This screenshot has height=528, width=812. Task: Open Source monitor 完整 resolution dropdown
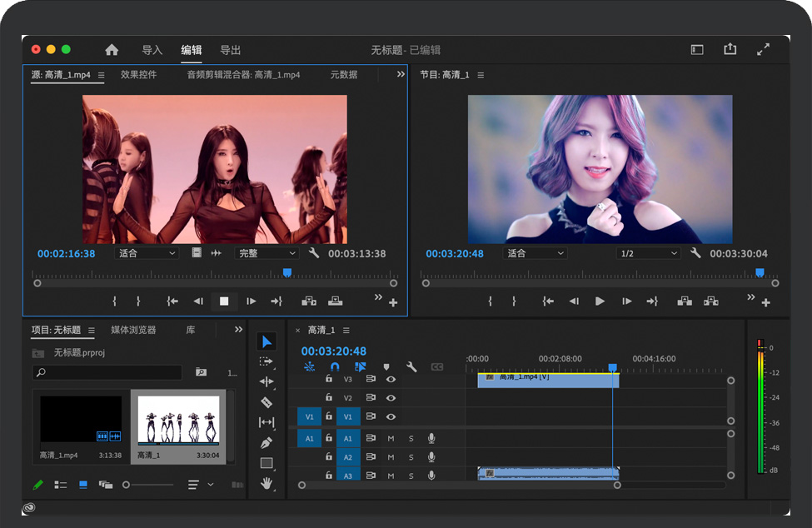tap(267, 253)
